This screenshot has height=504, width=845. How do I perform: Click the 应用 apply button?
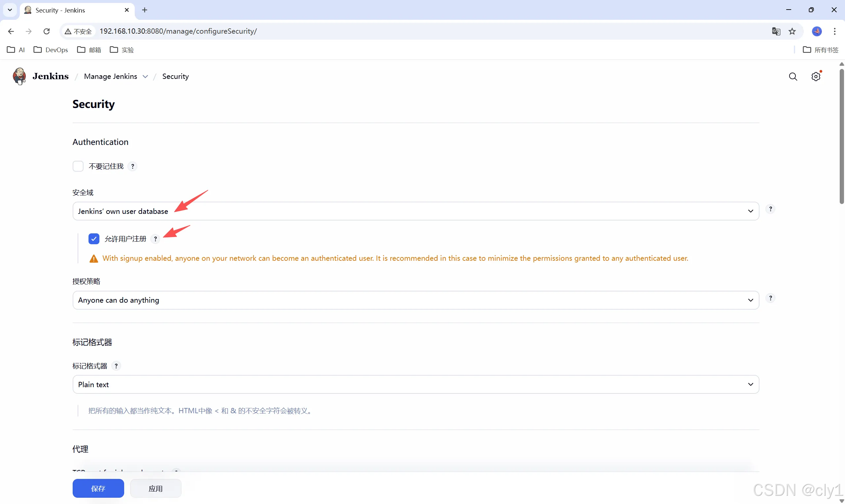coord(156,488)
